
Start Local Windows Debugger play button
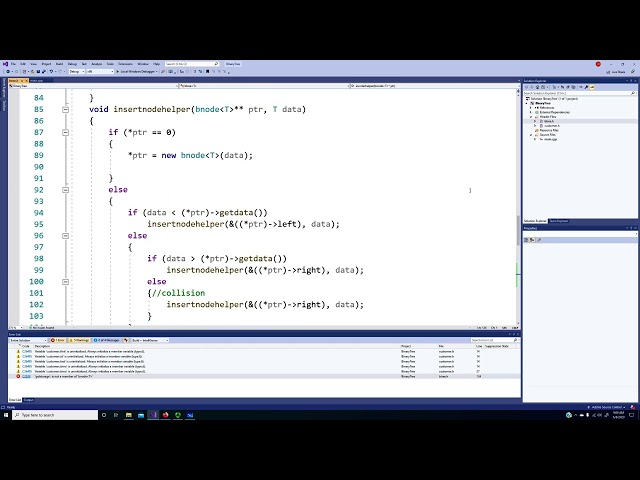click(118, 71)
